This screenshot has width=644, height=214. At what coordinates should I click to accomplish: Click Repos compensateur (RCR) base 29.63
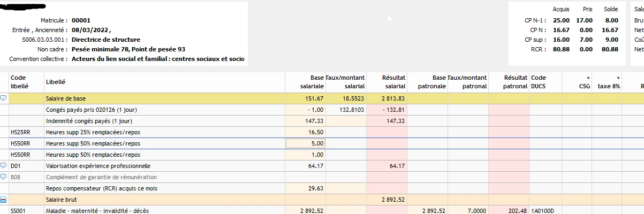[x=306, y=188]
